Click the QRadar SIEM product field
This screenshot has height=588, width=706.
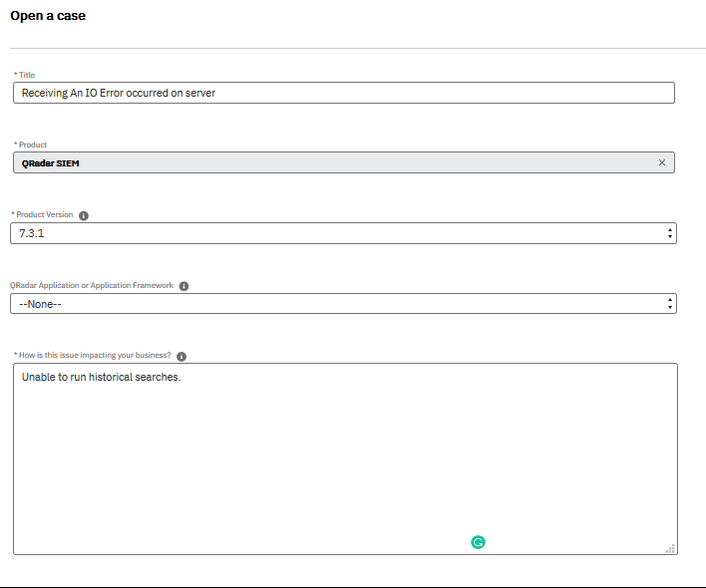point(344,162)
